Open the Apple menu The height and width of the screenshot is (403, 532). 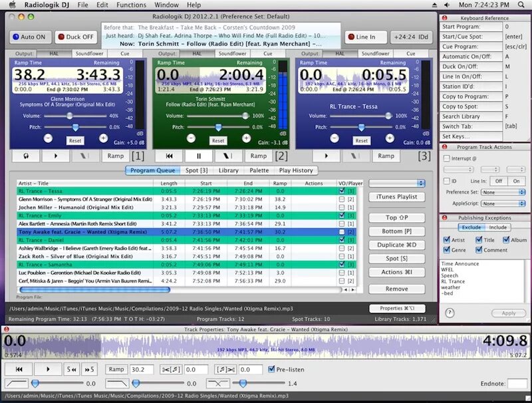tap(12, 5)
